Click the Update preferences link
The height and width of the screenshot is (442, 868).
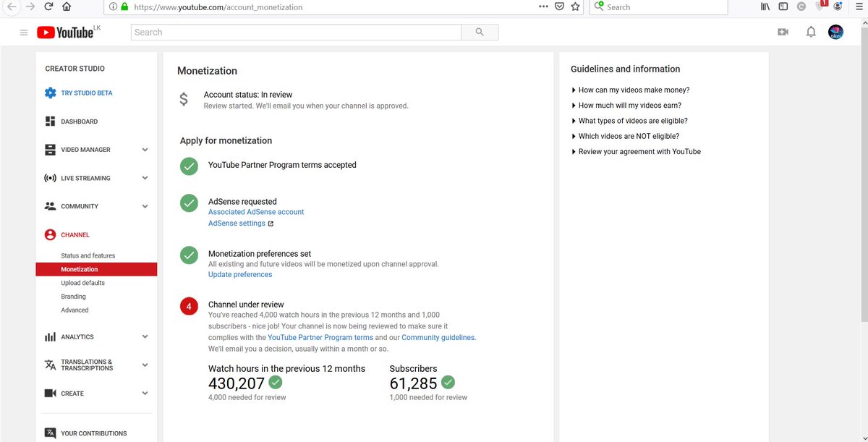pyautogui.click(x=240, y=275)
